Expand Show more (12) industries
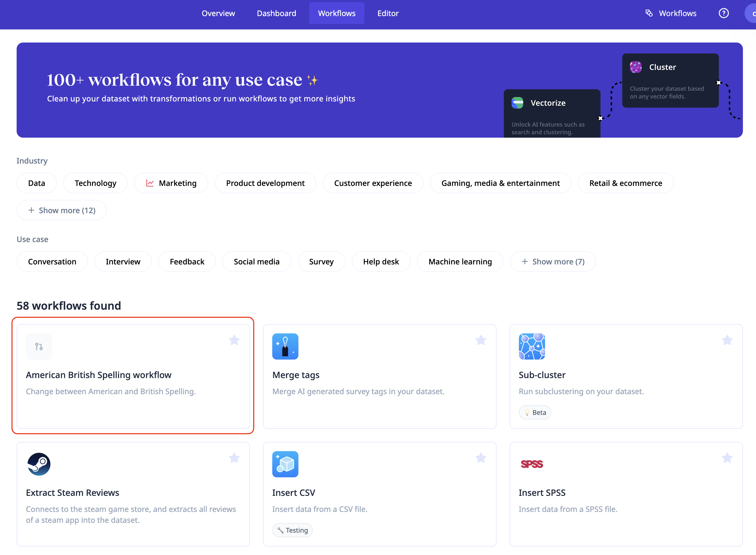Screen dimensions: 756x555 click(62, 210)
